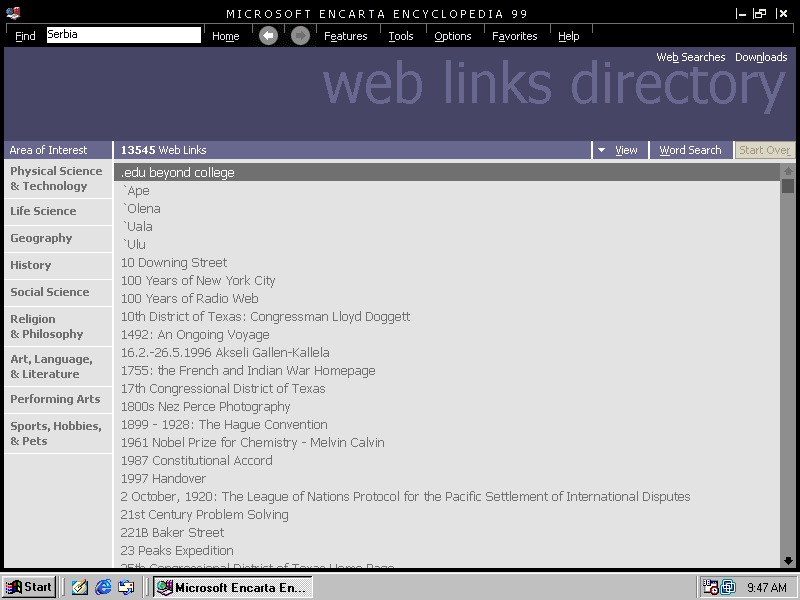800x600 pixels.
Task: Select the Microsoft Encarta taskbar button
Action: (233, 587)
